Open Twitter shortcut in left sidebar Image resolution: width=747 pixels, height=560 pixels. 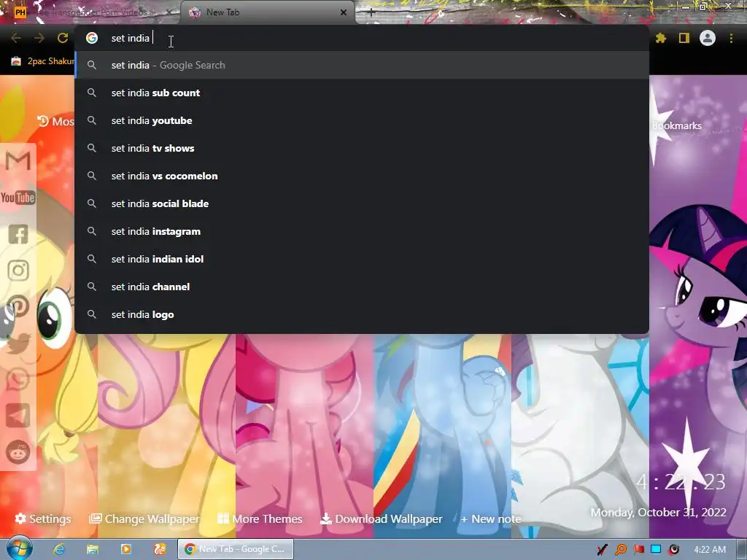pyautogui.click(x=18, y=343)
